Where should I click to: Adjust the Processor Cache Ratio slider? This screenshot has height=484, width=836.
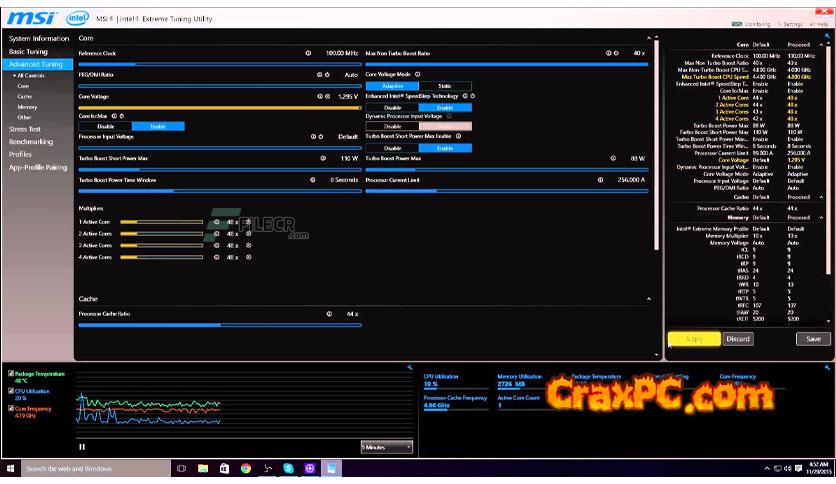point(220,325)
